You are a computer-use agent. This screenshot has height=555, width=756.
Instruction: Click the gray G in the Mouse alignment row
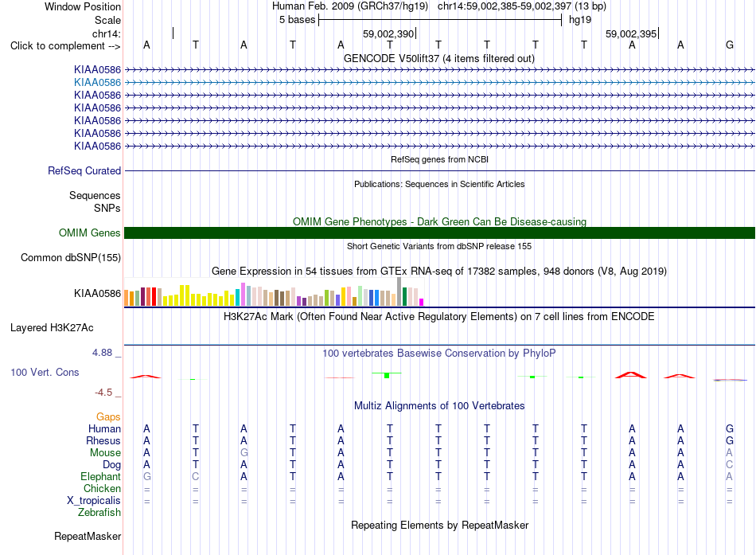click(x=244, y=453)
